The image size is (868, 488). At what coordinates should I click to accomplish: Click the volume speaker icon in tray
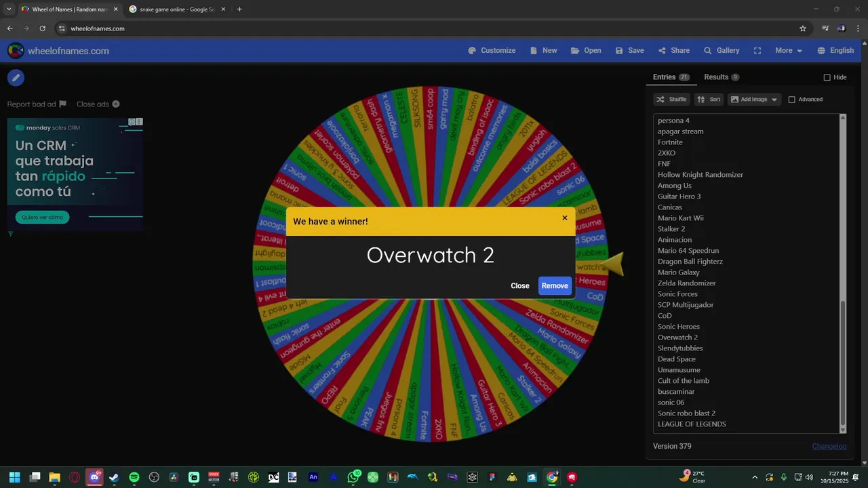click(x=809, y=477)
